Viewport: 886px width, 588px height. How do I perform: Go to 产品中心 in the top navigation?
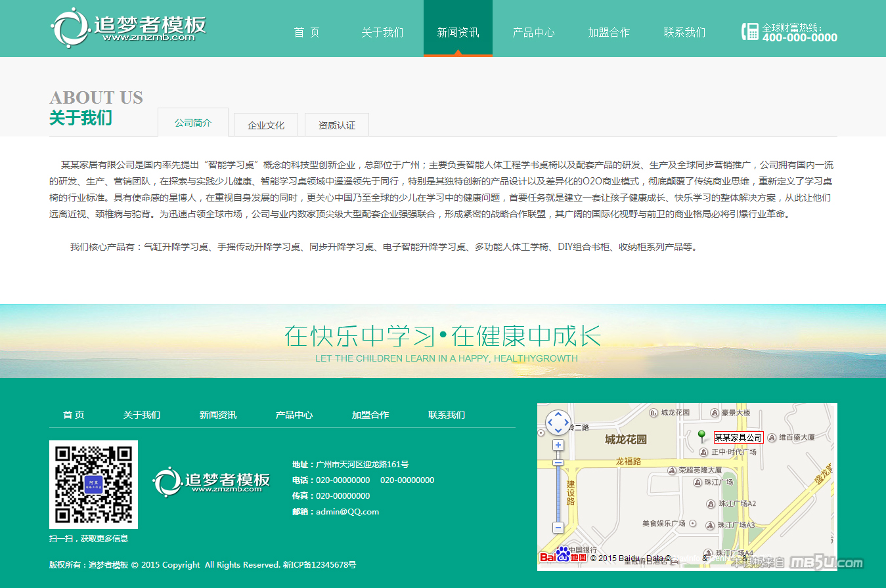[x=533, y=32]
